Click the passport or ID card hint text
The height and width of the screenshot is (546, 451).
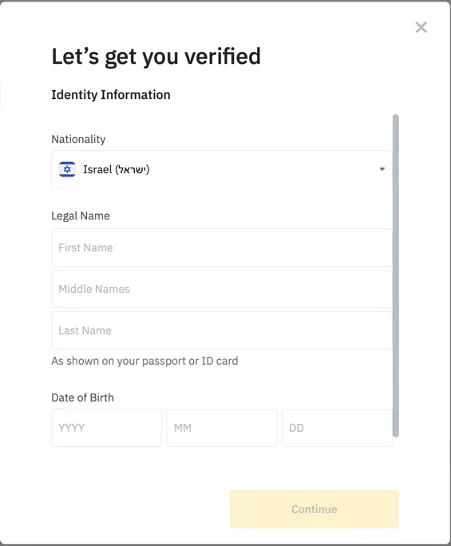(x=145, y=361)
